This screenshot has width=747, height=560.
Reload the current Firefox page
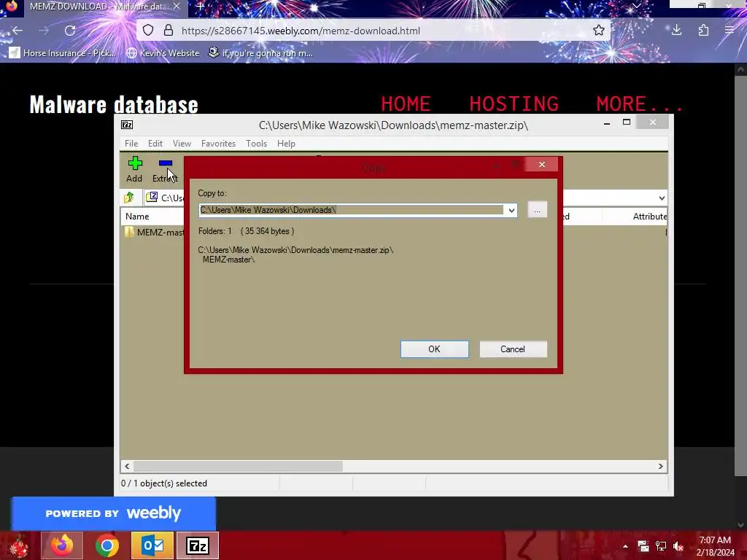[x=70, y=31]
